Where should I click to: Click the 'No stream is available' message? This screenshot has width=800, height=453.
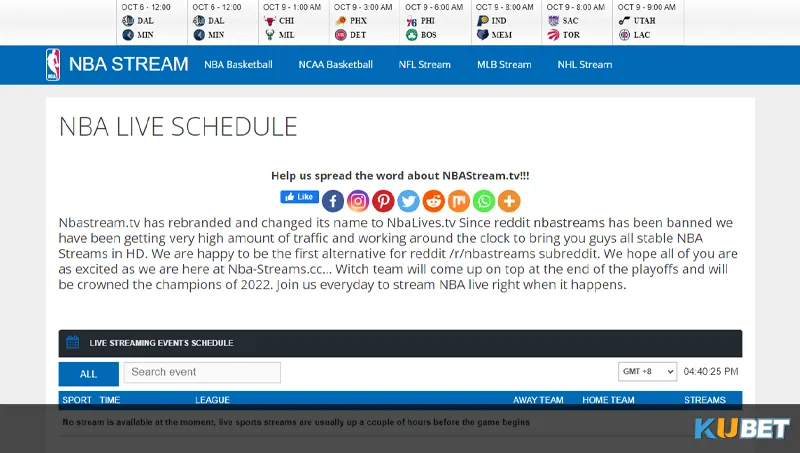(296, 422)
